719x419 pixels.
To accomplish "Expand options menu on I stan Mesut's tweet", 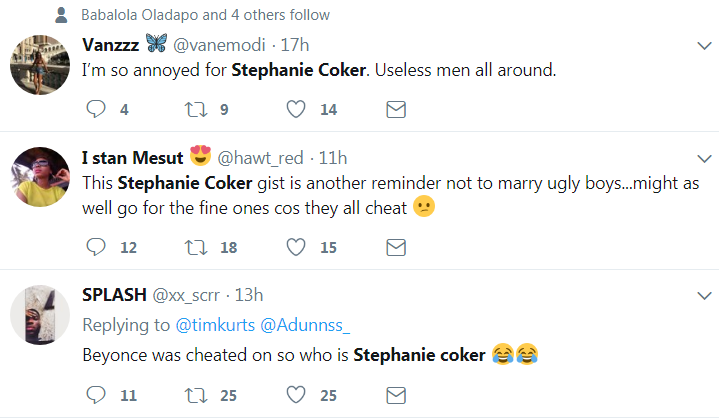I will pos(703,158).
